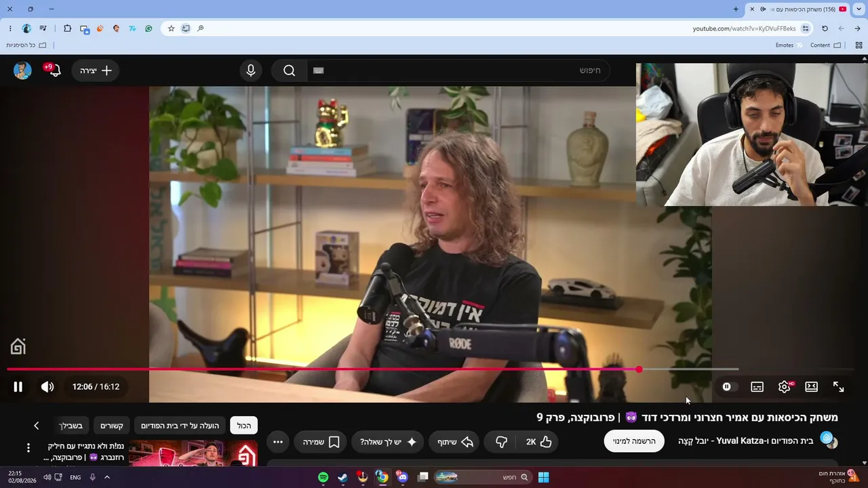
Task: Open the יש לך שאלה? ask button
Action: pos(388,442)
